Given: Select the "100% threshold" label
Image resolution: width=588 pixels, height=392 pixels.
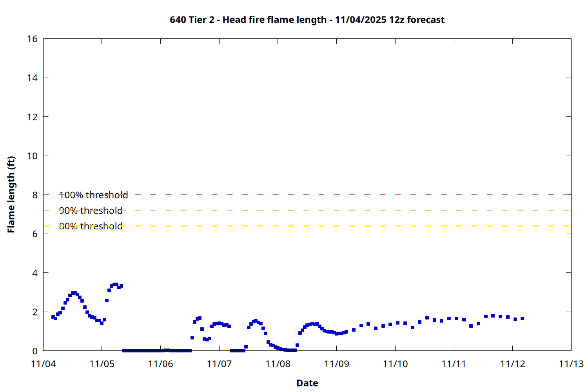Looking at the screenshot, I should pos(93,195).
